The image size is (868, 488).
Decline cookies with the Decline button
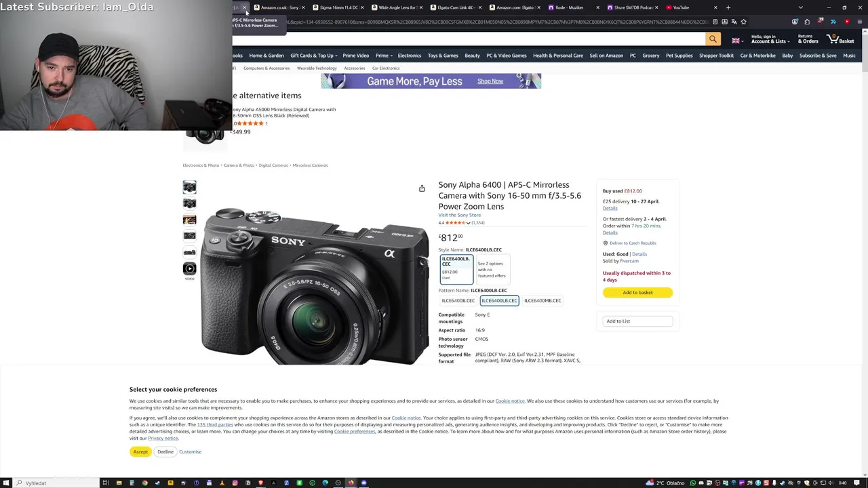click(165, 452)
